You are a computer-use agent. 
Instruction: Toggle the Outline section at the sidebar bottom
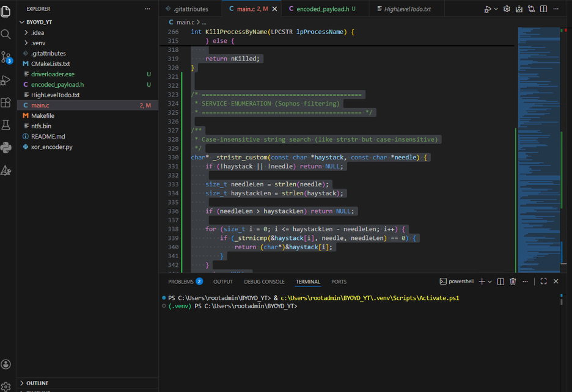point(38,383)
